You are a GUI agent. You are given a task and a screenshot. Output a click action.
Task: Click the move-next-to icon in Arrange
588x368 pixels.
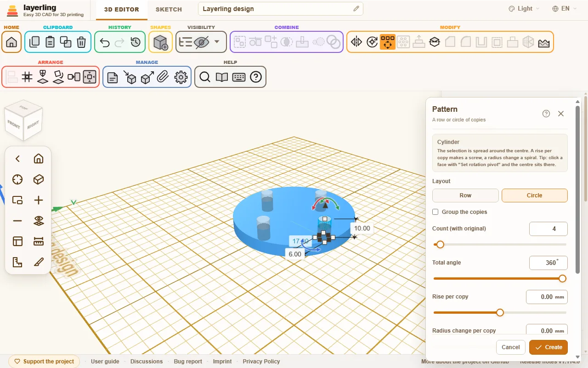coord(74,77)
